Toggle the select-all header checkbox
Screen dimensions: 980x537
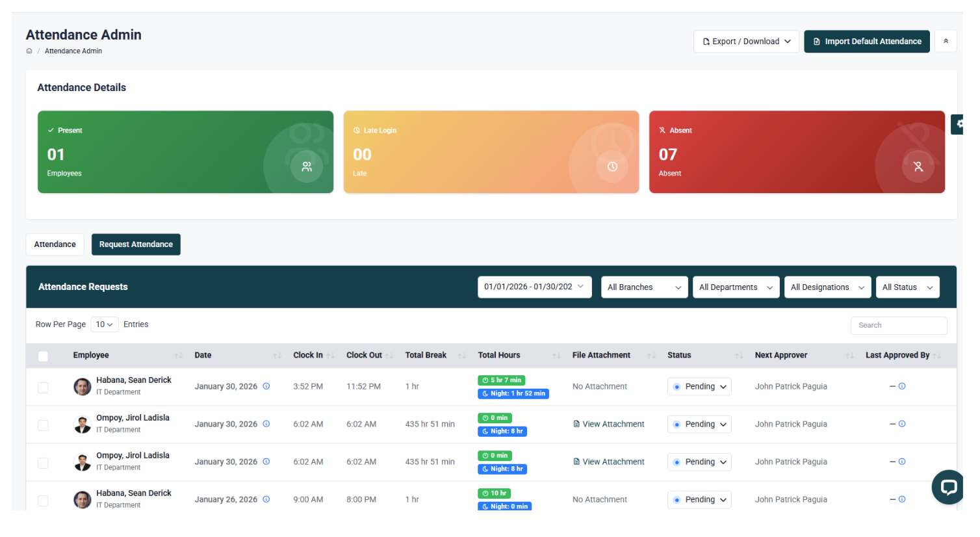pyautogui.click(x=43, y=356)
